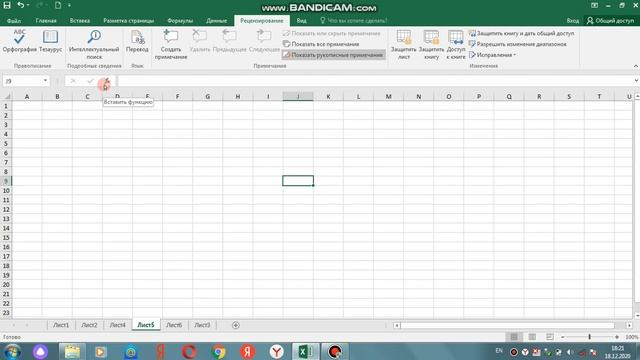The width and height of the screenshot is (640, 360).
Task: Toggle Показать рукописные примечания
Action: coord(333,55)
